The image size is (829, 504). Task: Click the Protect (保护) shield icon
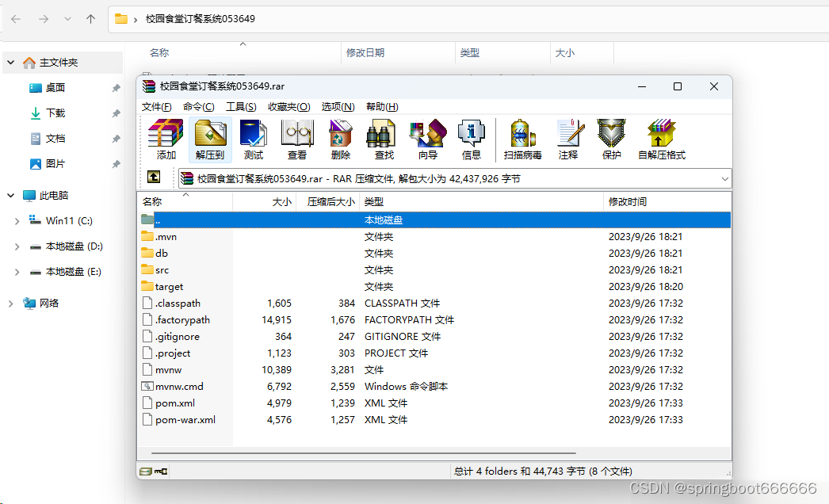click(612, 139)
